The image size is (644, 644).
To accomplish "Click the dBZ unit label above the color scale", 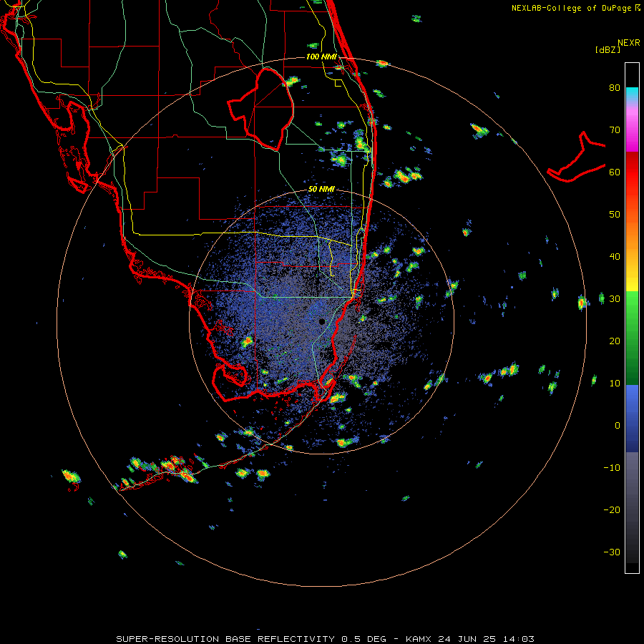I will [608, 49].
